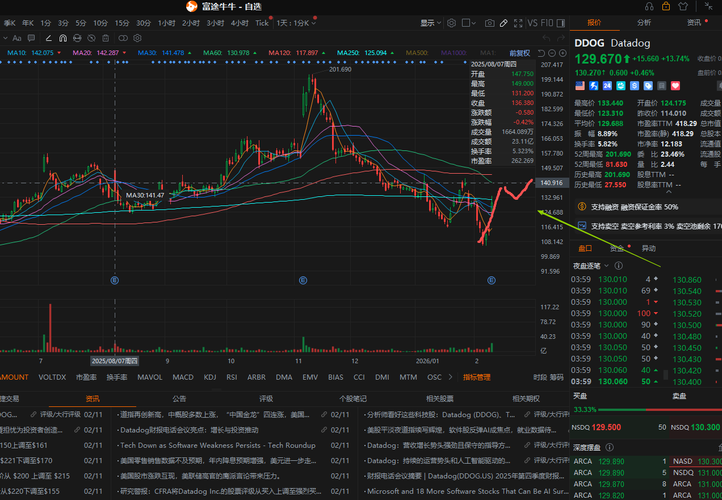The width and height of the screenshot is (722, 500).
Task: Toggle MA60 indicator arrow
Action: pyautogui.click(x=255, y=53)
